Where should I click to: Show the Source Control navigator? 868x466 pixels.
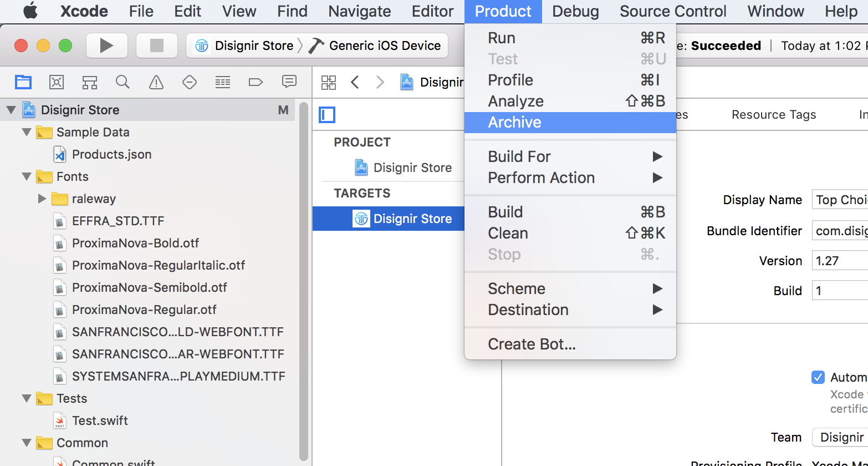tap(57, 83)
